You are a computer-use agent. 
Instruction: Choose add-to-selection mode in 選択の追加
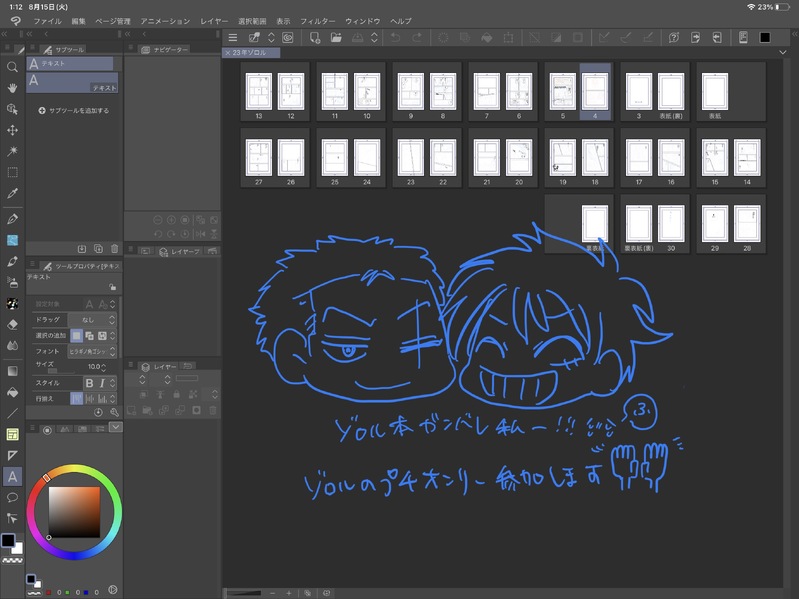coord(89,336)
